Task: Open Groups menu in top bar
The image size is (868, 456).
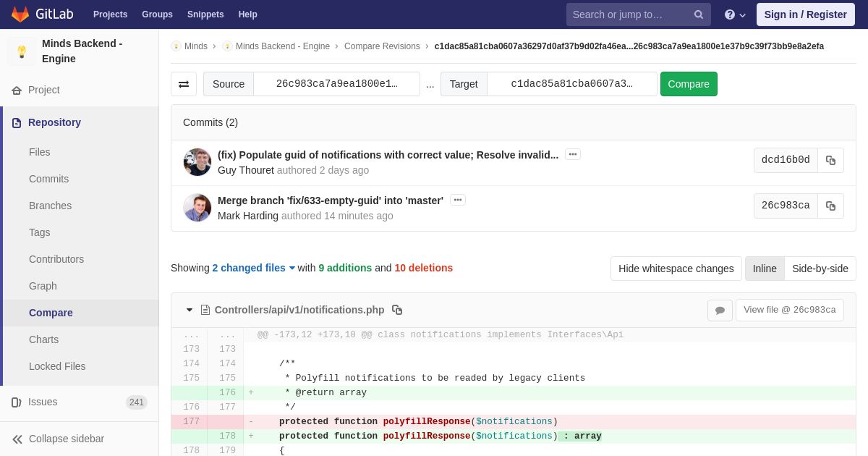Action: [x=157, y=14]
